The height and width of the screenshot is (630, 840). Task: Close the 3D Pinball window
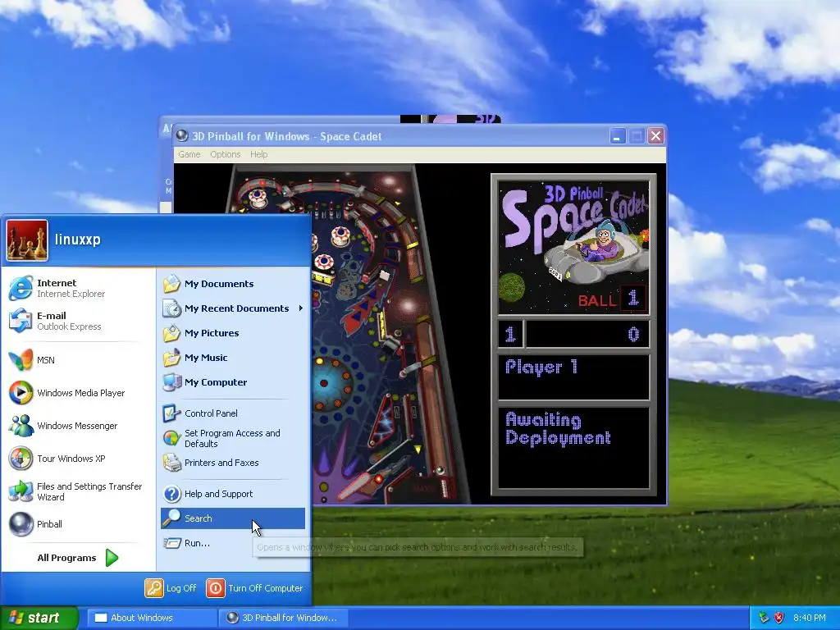655,136
